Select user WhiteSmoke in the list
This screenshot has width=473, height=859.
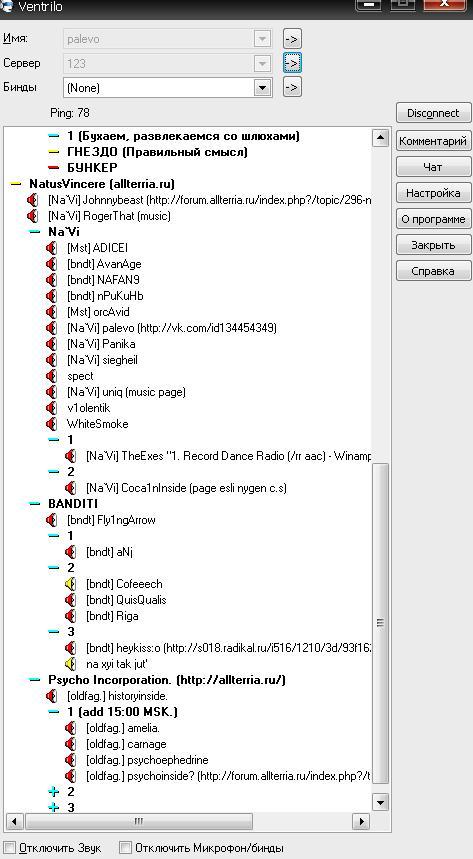click(x=98, y=424)
